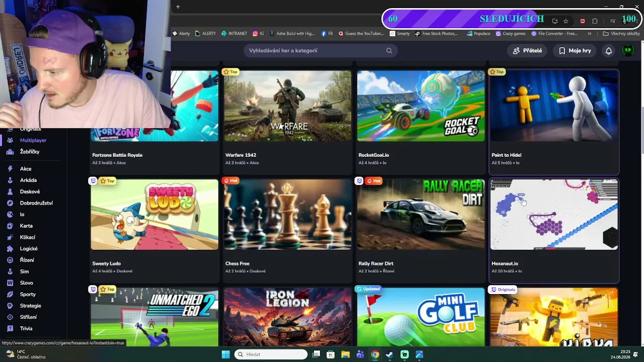Open the Unmatched Ego 2 thumbnail

tap(154, 317)
